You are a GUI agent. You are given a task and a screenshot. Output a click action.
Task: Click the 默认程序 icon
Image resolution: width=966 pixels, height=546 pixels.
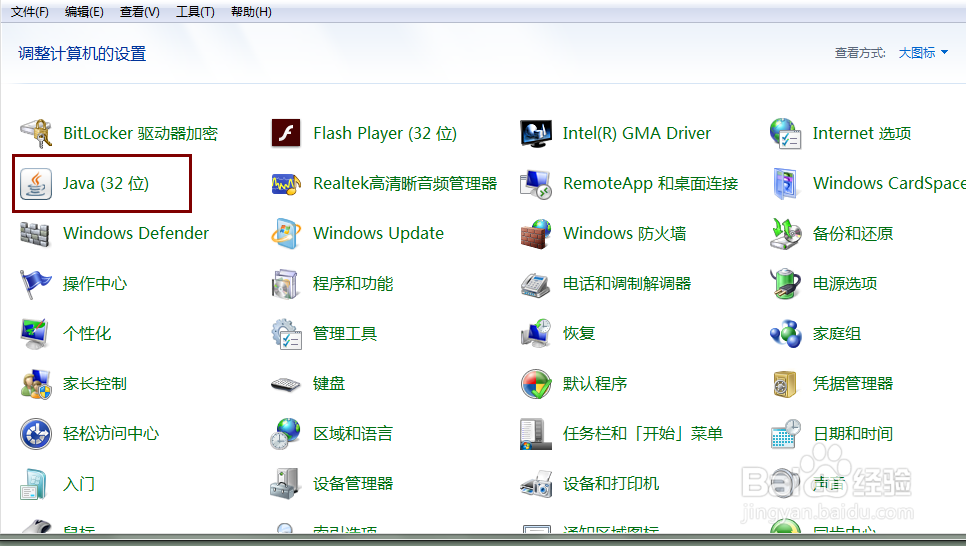point(536,384)
